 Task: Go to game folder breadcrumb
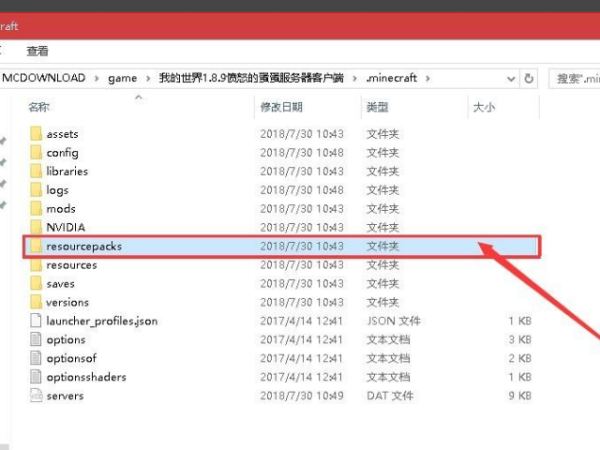coord(122,78)
